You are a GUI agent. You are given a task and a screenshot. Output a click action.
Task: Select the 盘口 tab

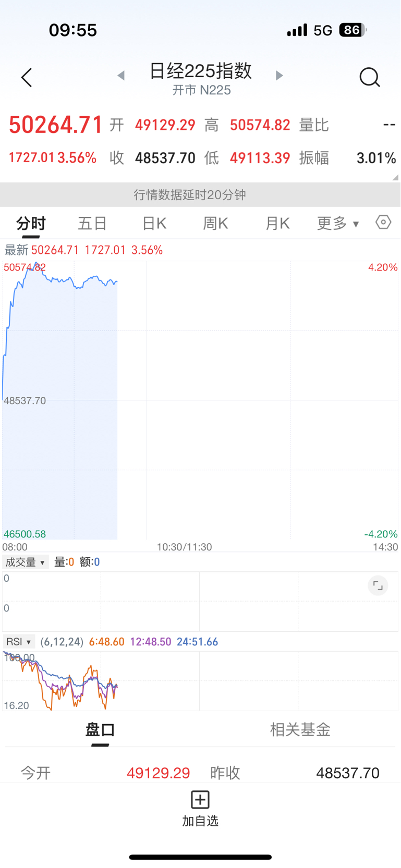pyautogui.click(x=100, y=729)
